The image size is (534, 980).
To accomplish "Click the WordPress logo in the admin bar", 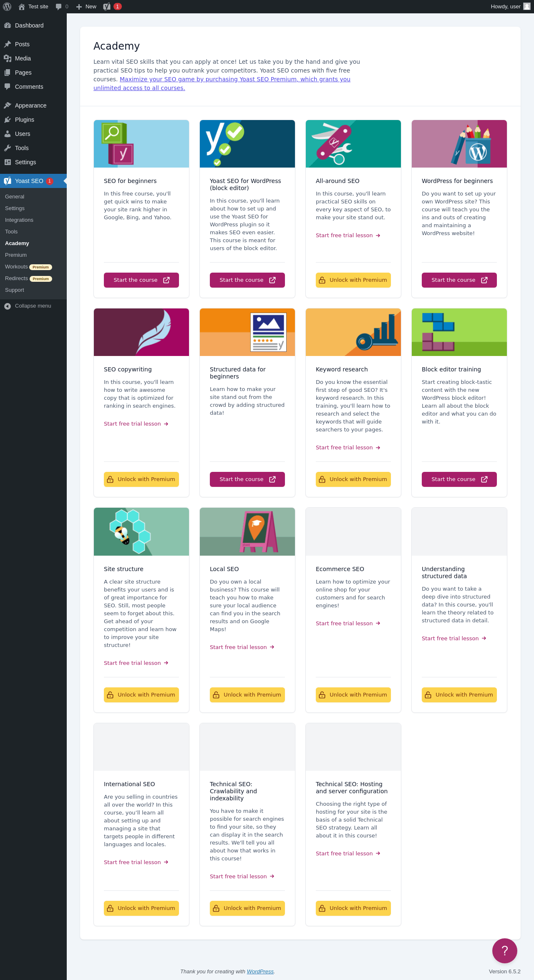I will pyautogui.click(x=7, y=7).
